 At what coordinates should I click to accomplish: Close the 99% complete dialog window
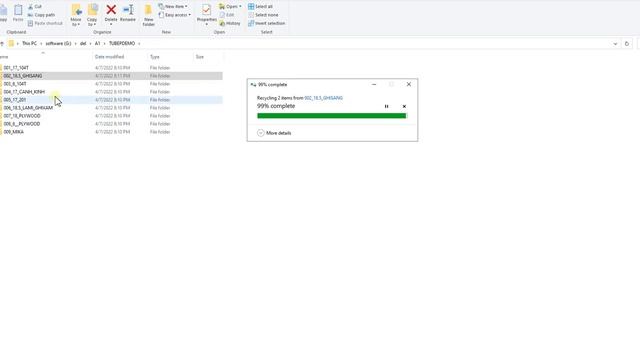[409, 84]
